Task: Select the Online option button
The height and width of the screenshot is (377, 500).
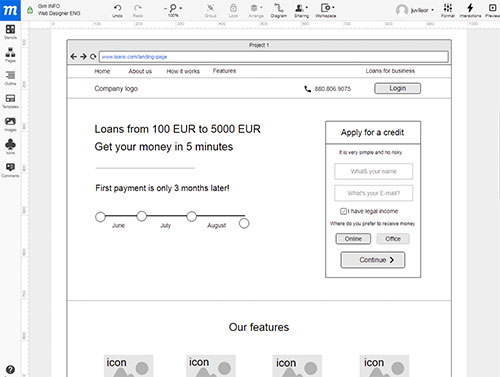Action: pos(353,239)
